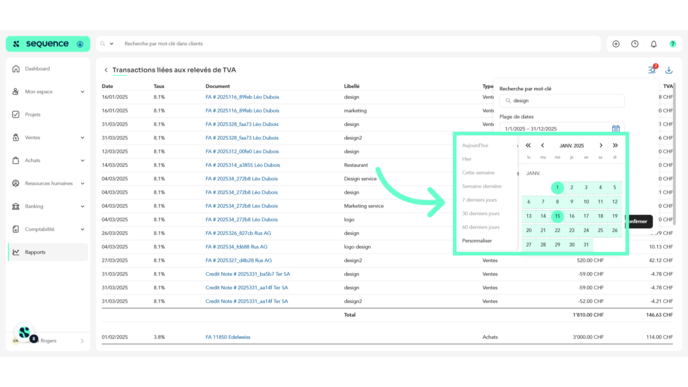Pick day 31 in the January calendar
Image resolution: width=688 pixels, height=387 pixels.
[x=586, y=244]
